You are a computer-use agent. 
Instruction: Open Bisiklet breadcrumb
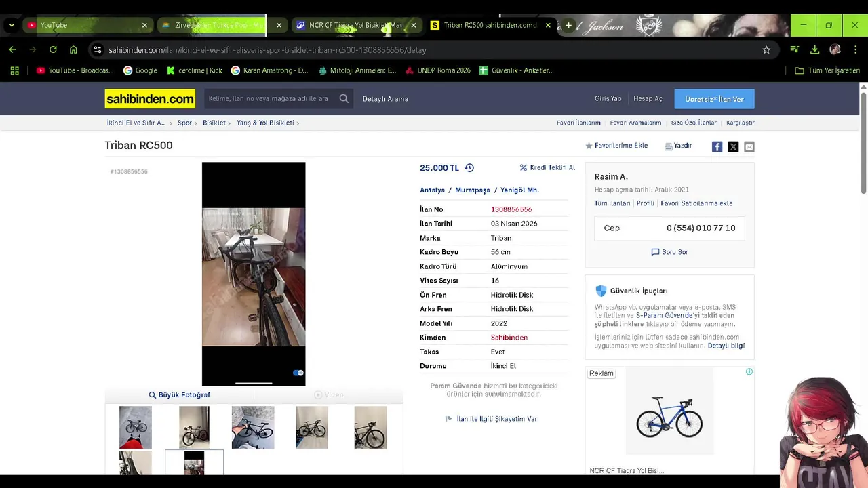(x=214, y=123)
